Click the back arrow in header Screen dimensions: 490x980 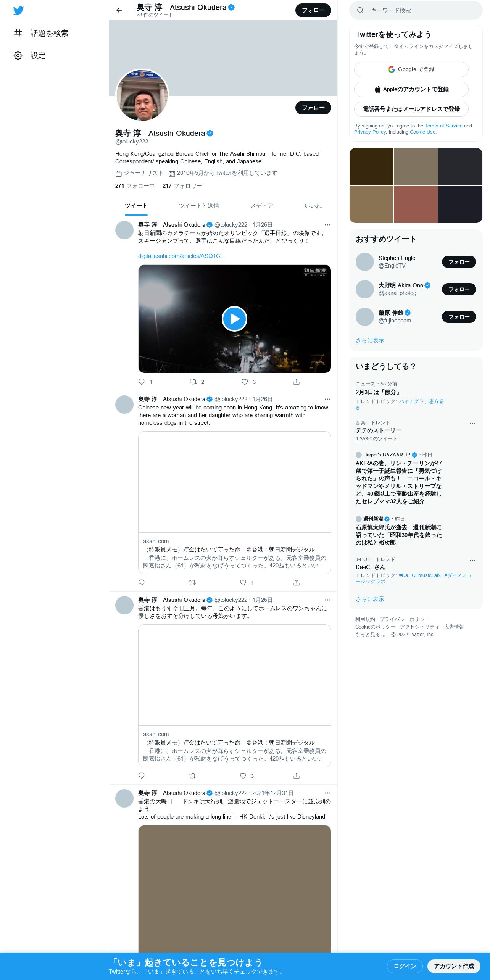[119, 10]
